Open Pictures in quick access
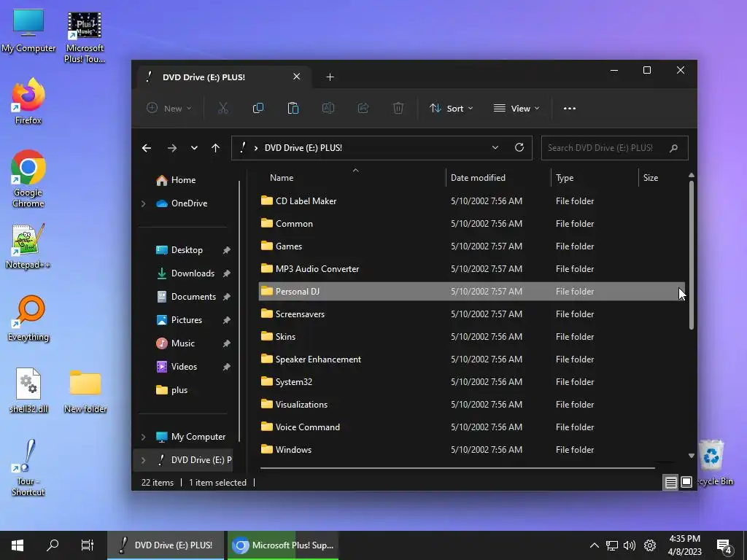 [186, 320]
